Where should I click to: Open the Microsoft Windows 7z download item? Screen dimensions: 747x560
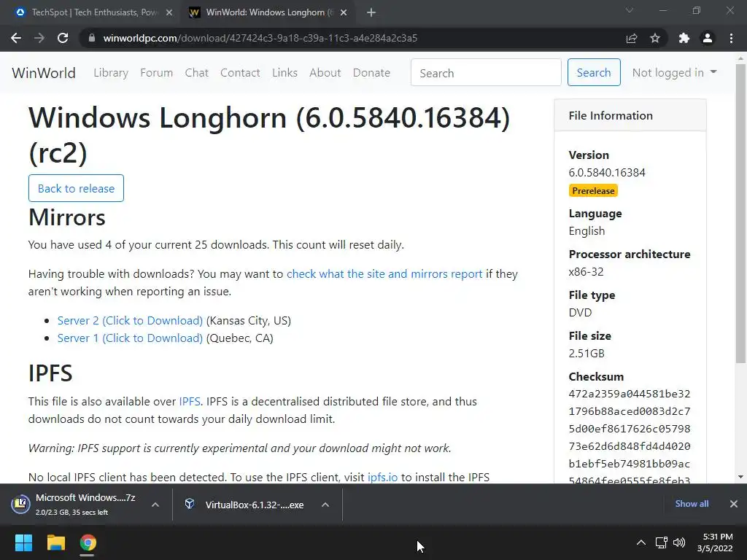pos(75,505)
